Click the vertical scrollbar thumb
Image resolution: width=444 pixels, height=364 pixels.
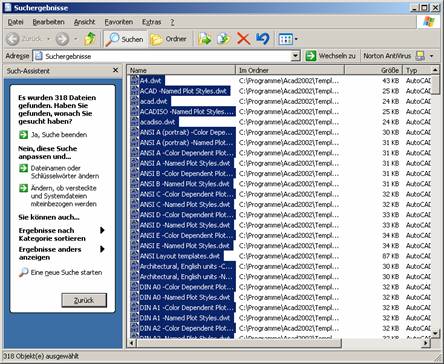tap(435, 85)
